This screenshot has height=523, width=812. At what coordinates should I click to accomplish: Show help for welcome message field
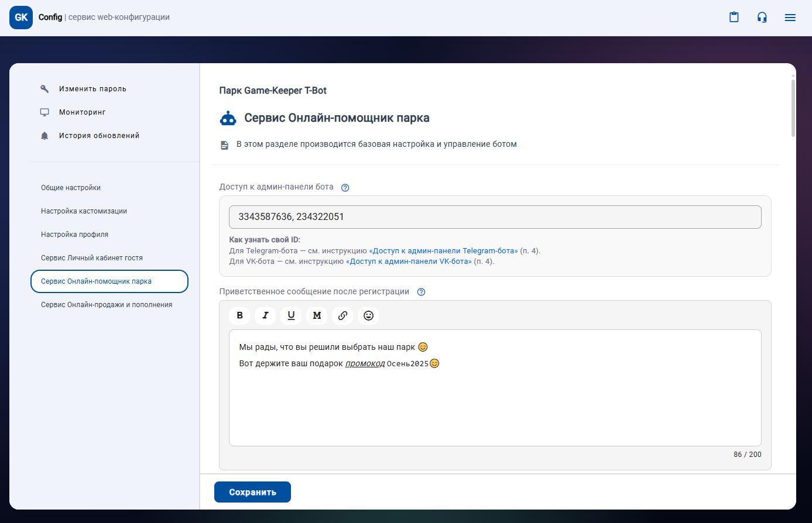coord(421,292)
